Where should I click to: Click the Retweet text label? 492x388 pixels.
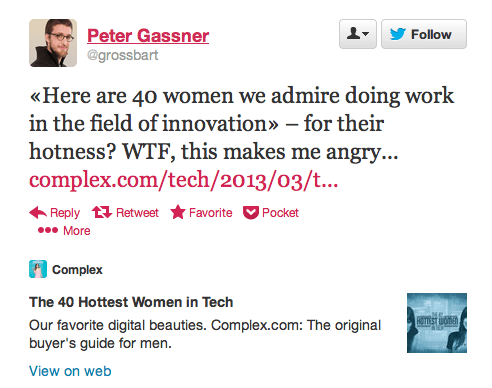(x=137, y=213)
